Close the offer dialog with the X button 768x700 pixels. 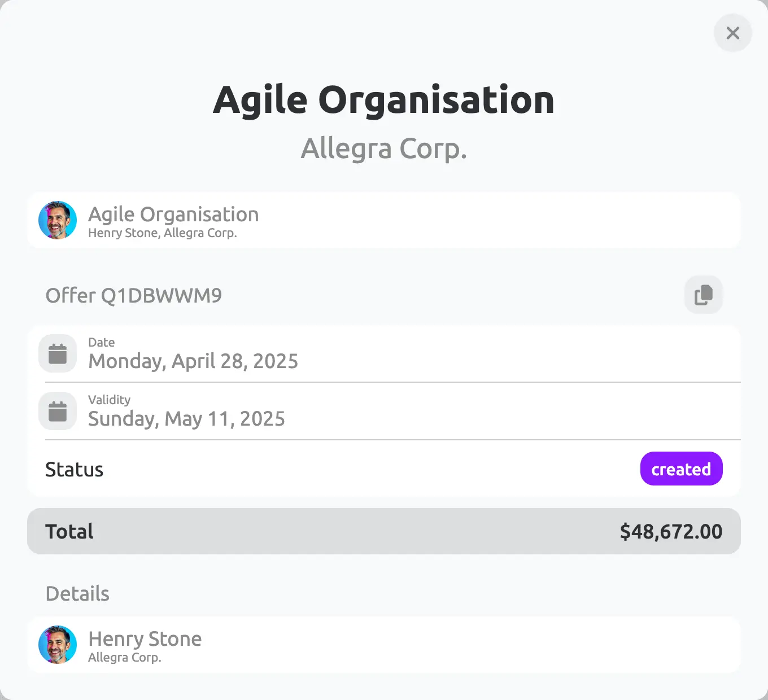(x=733, y=33)
